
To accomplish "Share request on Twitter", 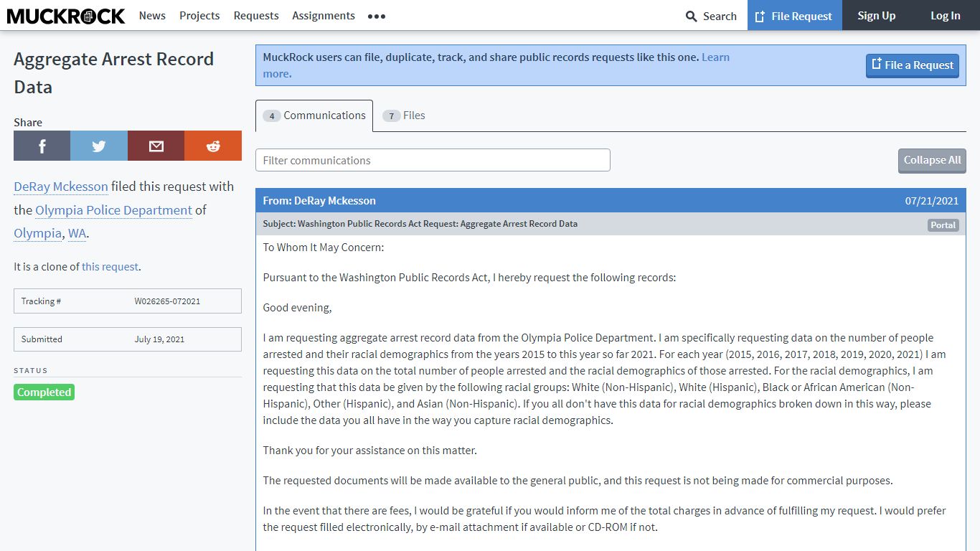I will (x=99, y=146).
